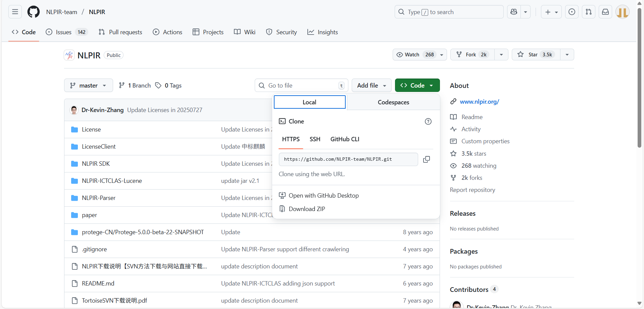Open the Projects tab

(x=208, y=32)
